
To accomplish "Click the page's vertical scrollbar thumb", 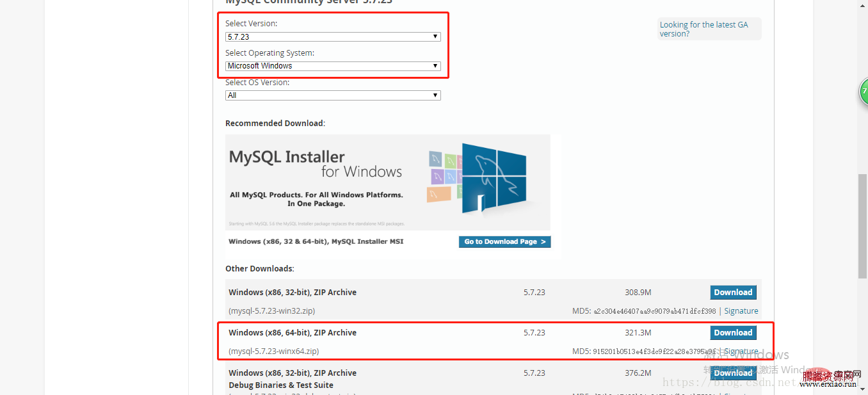I will [x=862, y=225].
